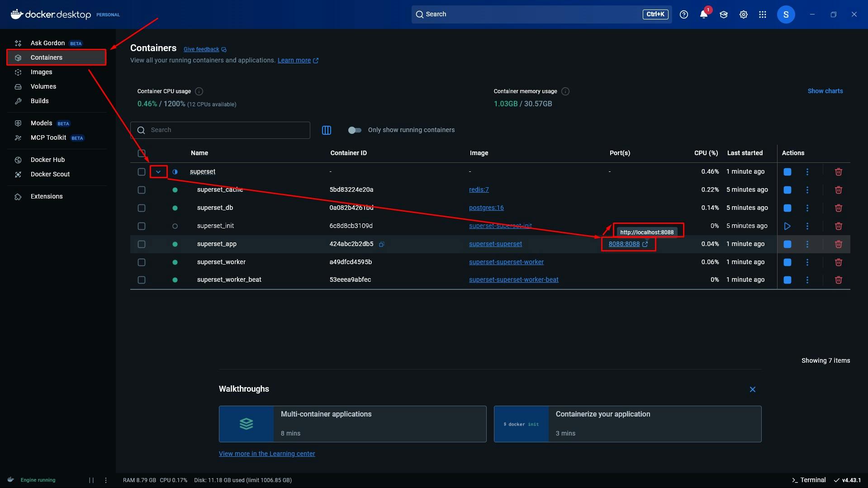This screenshot has width=868, height=488.
Task: Pause the Docker engine in status bar
Action: 91,480
